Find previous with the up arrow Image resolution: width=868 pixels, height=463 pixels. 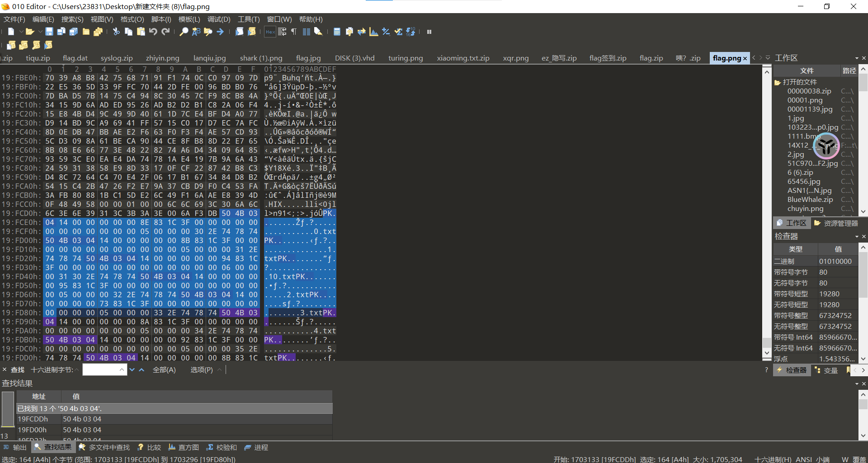point(142,369)
